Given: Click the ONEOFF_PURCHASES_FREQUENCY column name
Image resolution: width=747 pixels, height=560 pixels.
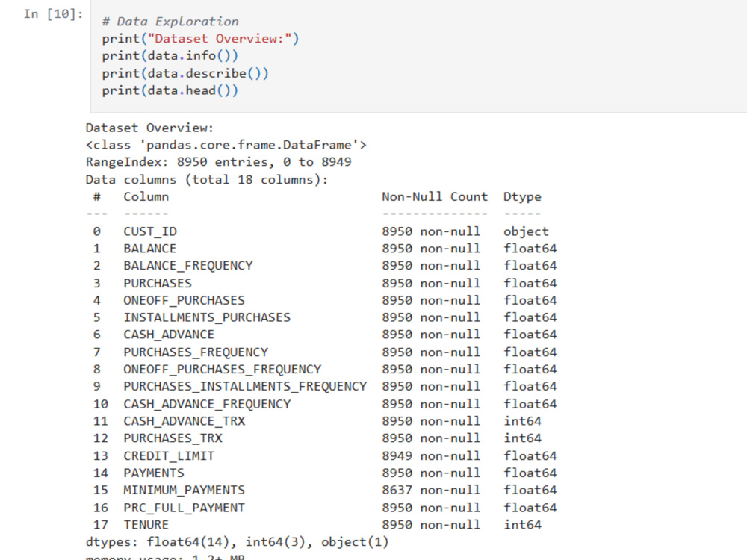Looking at the screenshot, I should 223,370.
